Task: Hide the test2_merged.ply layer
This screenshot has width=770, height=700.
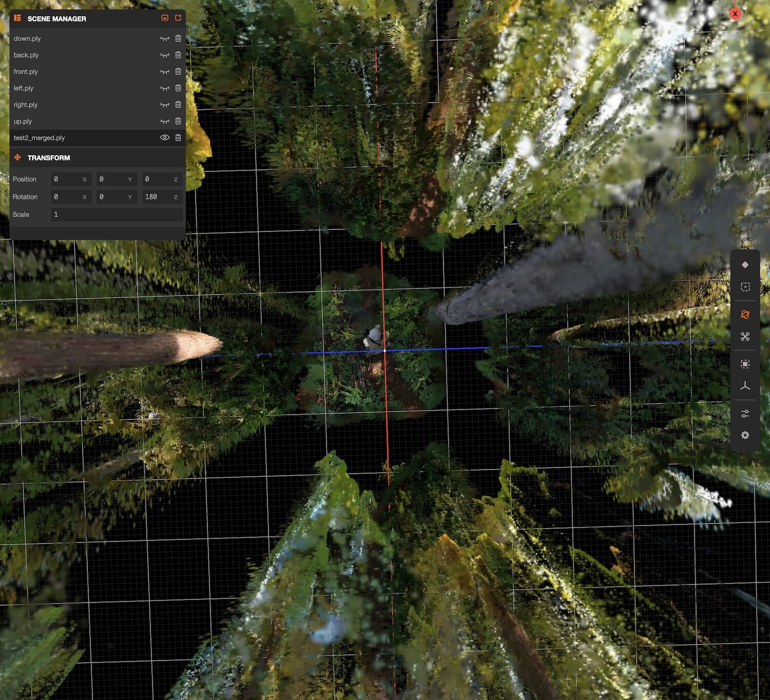Action: pos(165,138)
